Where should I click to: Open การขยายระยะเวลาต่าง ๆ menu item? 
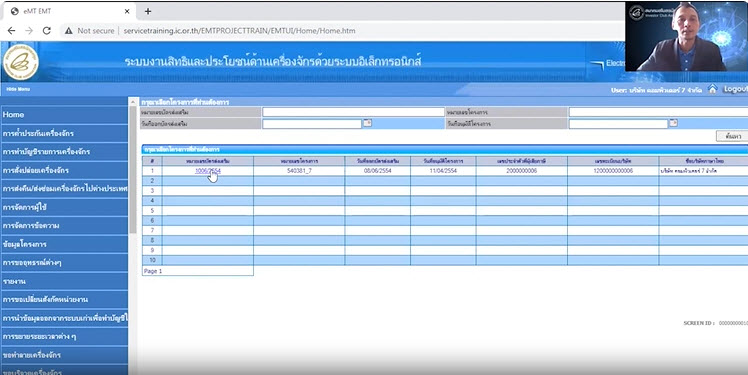[64, 336]
